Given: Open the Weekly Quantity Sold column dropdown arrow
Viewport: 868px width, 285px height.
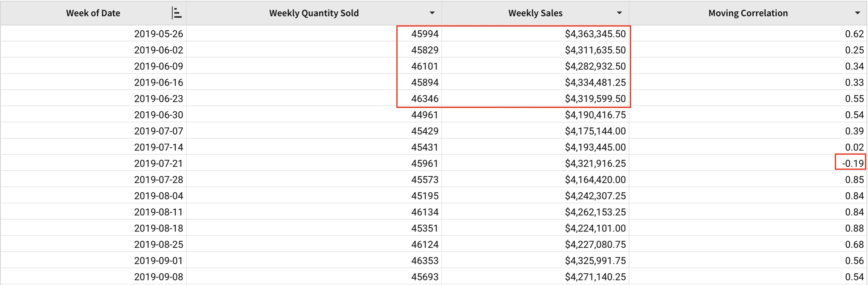Looking at the screenshot, I should coord(432,13).
